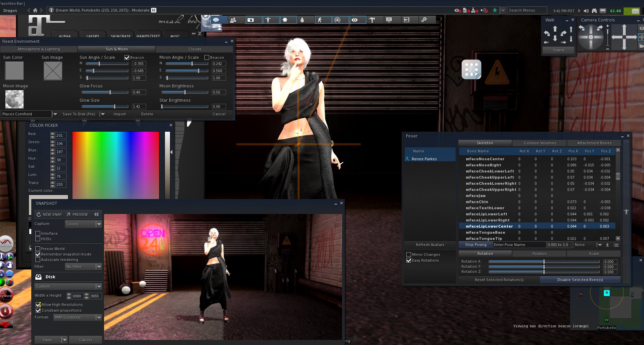Click the speaker volume icon
Screen dimensions: 644x345
tap(586, 11)
